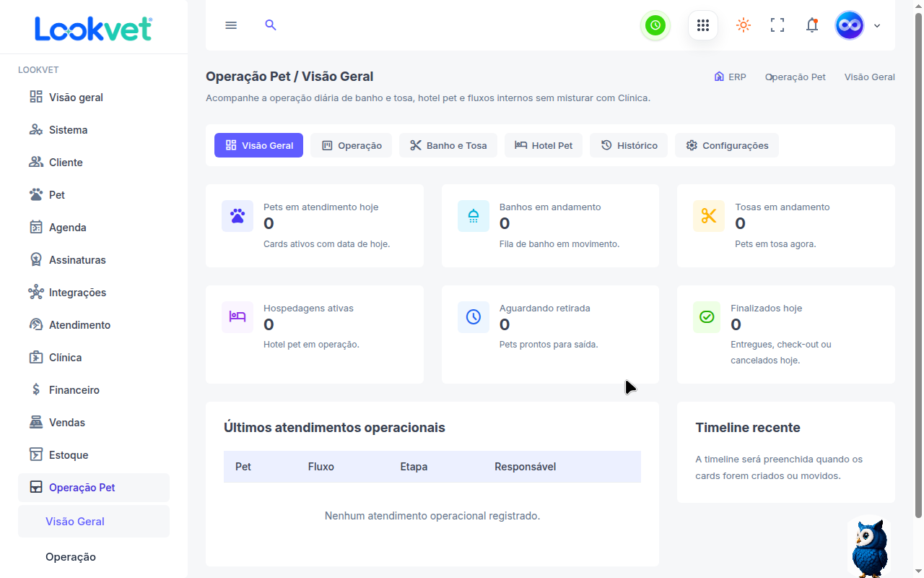Toggle light mode sun icon
This screenshot has width=924, height=578.
pos(743,25)
